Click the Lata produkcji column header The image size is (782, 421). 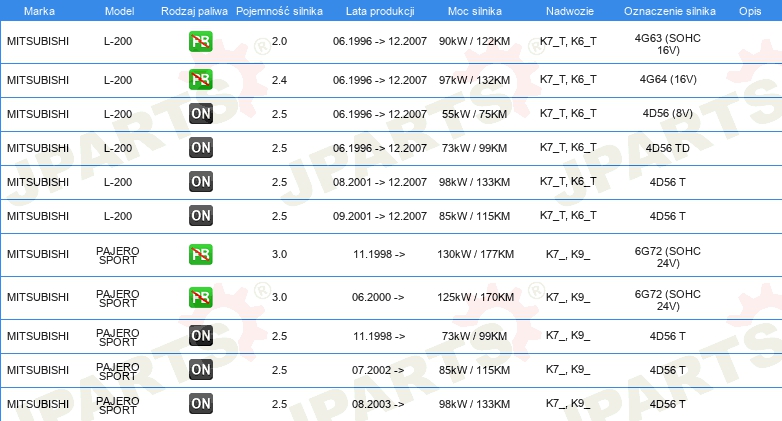380,11
